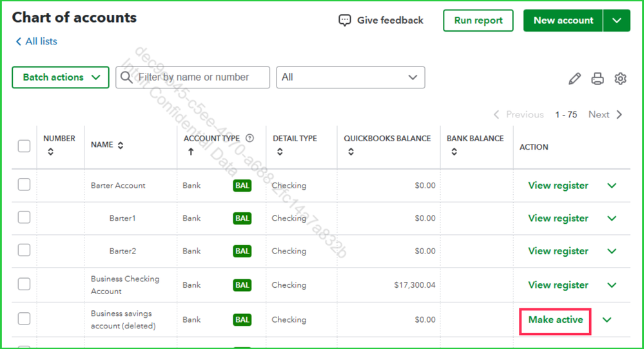Sort by the QuickBooks Balance column arrows

(351, 152)
